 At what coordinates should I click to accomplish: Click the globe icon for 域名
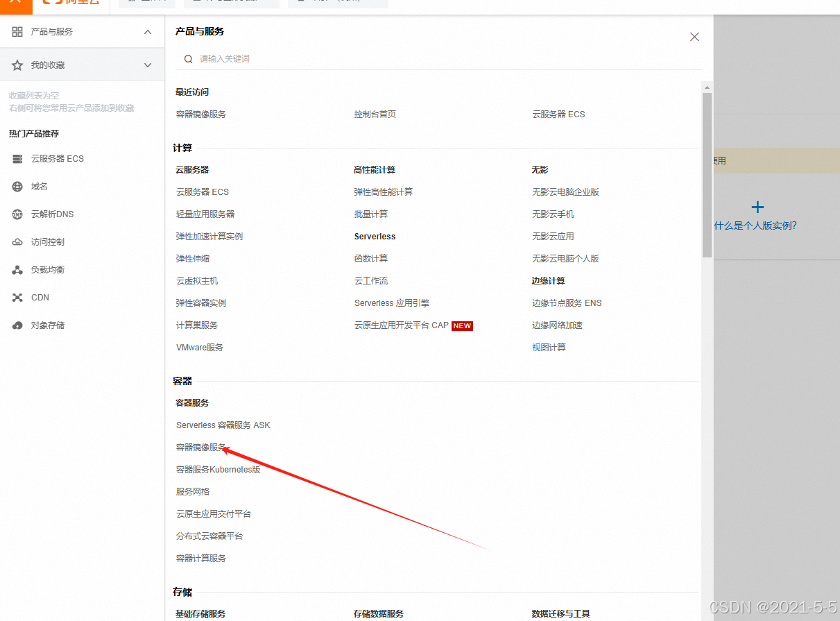[17, 187]
